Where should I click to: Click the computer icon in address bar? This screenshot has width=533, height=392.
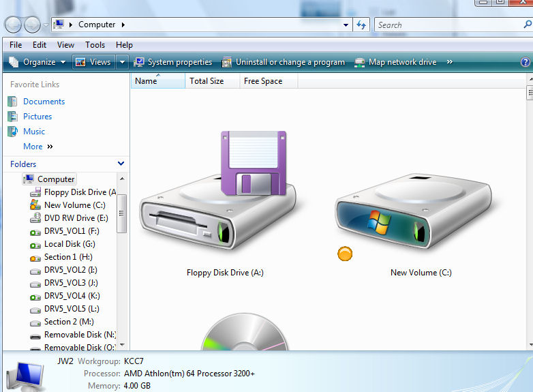(x=59, y=25)
